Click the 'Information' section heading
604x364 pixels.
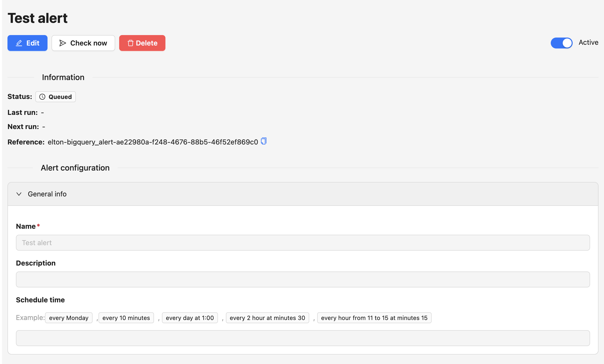tap(63, 77)
